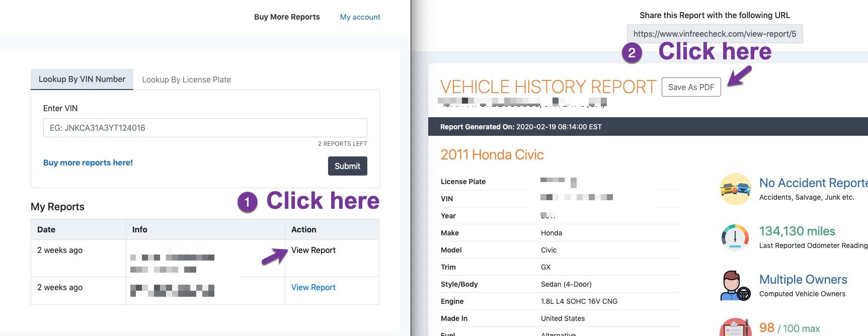Click the odometer gauge icon

coord(735,237)
